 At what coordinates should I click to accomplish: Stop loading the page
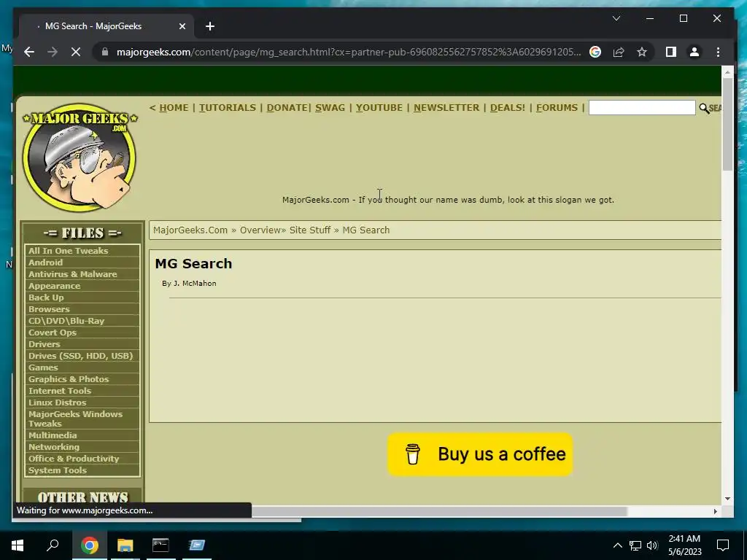(x=76, y=52)
